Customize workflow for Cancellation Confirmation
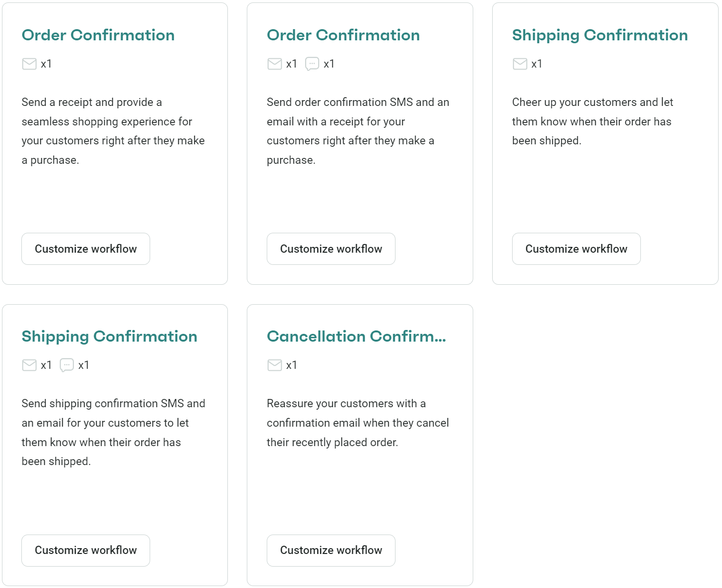722x588 pixels. [331, 550]
